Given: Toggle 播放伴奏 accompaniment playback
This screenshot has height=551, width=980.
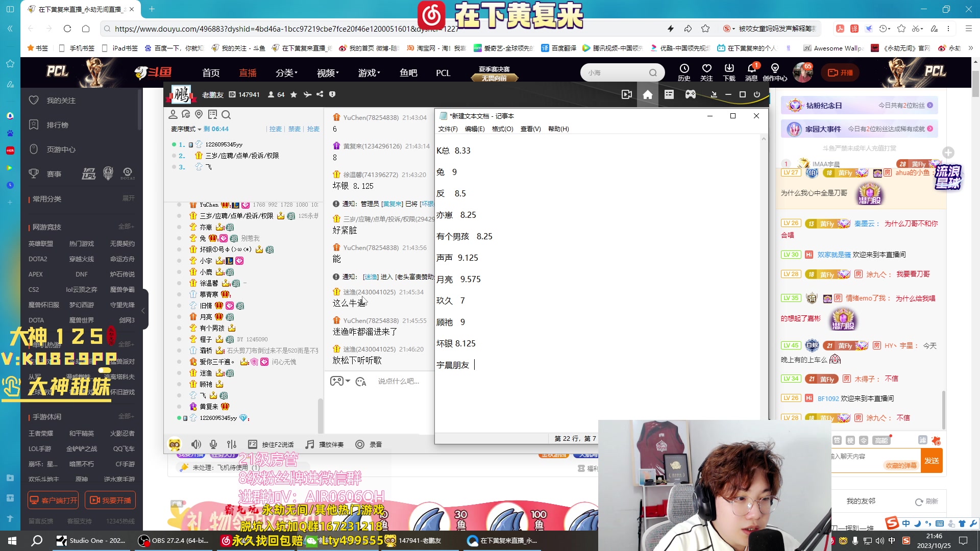Looking at the screenshot, I should 325,444.
